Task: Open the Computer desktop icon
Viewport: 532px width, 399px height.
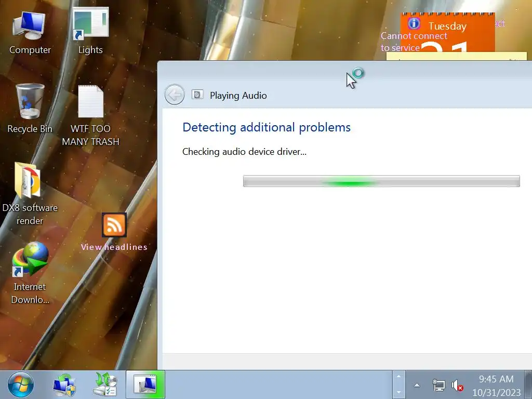Action: pos(30,32)
